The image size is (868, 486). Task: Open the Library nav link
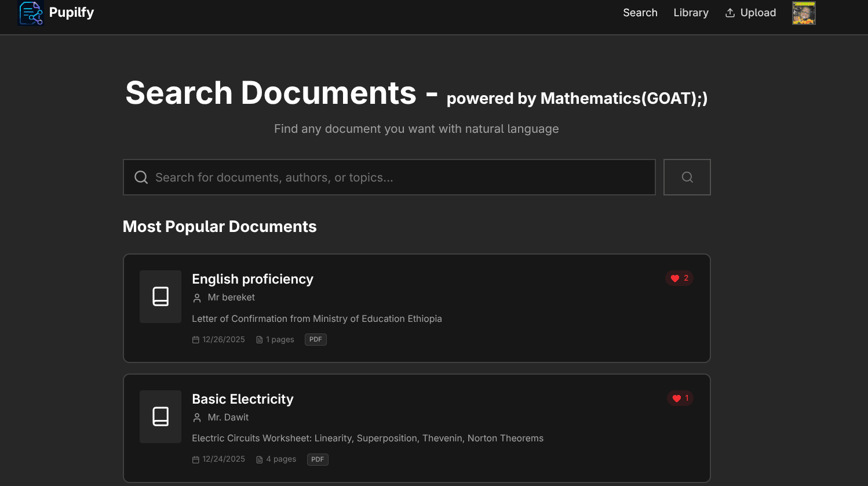(x=691, y=13)
